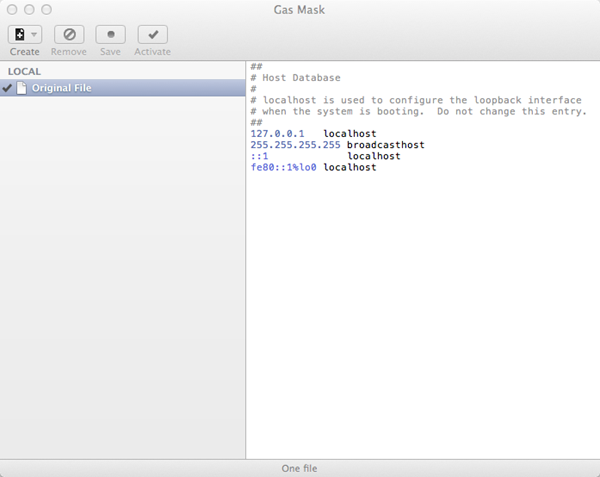Screen dimensions: 600x477
Task: Click the broadcasthost hostname
Action: point(386,145)
